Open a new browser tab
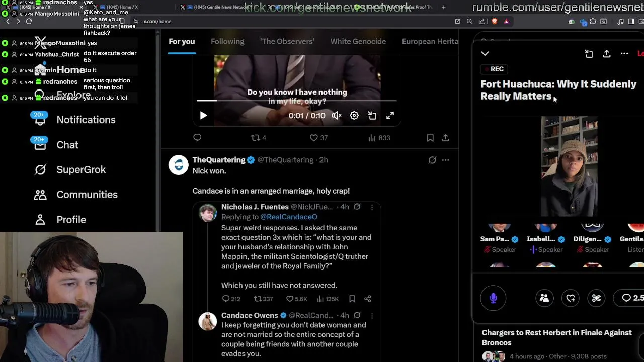Viewport: 644px width, 362px height. [443, 7]
